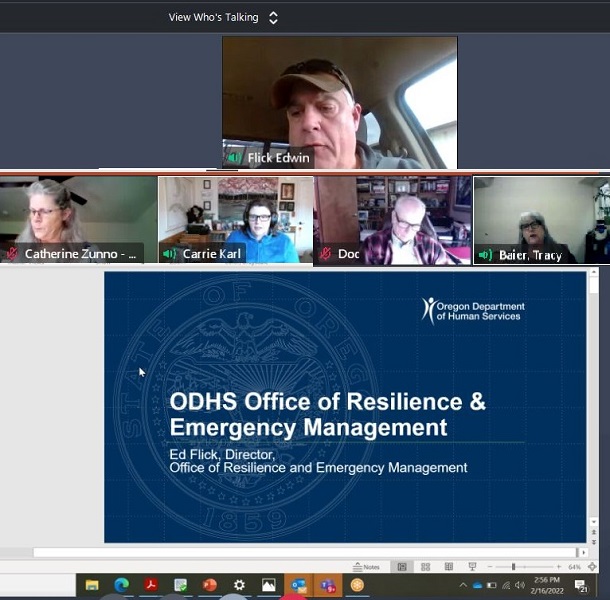Open Settings gear from the taskbar
The width and height of the screenshot is (610, 600).
click(x=239, y=585)
